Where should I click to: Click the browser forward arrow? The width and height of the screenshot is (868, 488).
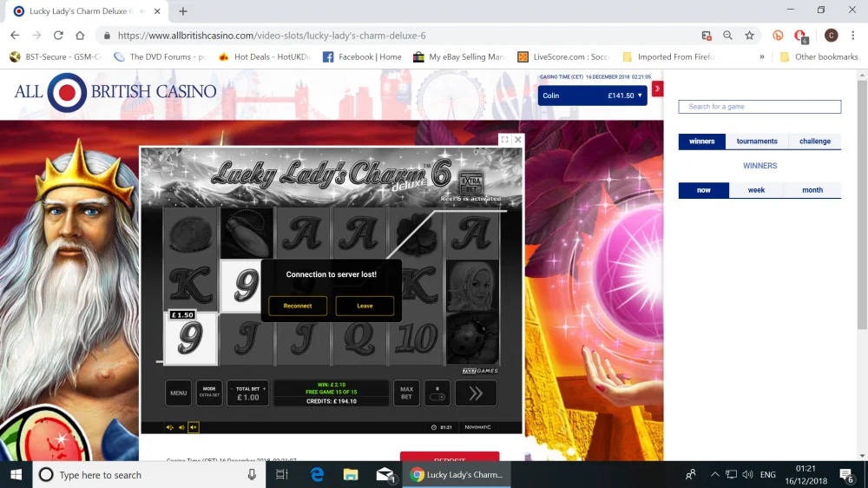point(36,36)
